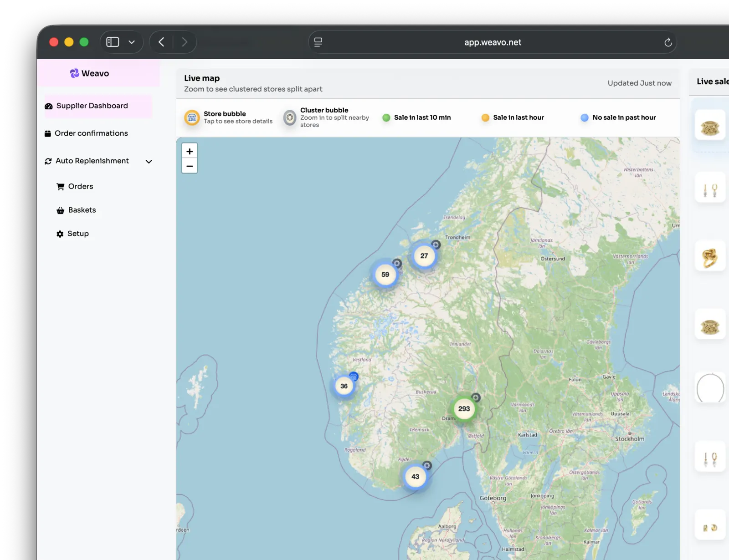Click the cluster badge on the 43 bubble
729x560 pixels.
(427, 465)
